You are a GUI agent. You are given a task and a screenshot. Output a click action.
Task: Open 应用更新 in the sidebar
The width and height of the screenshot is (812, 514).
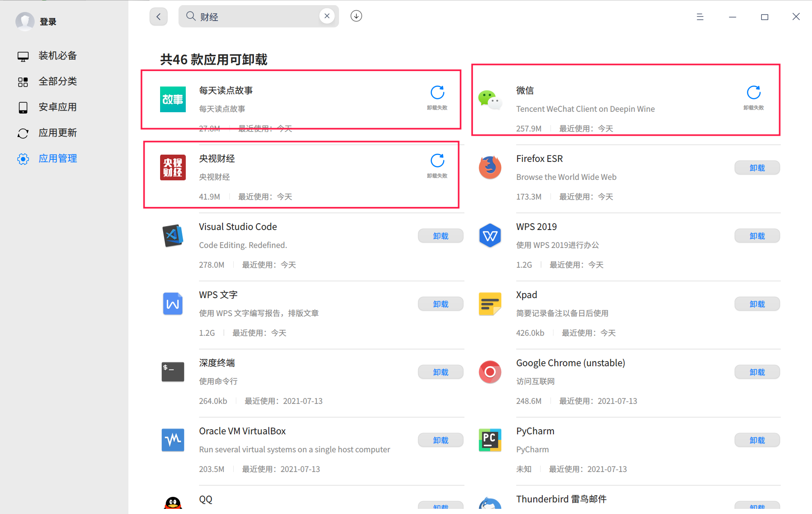click(58, 133)
